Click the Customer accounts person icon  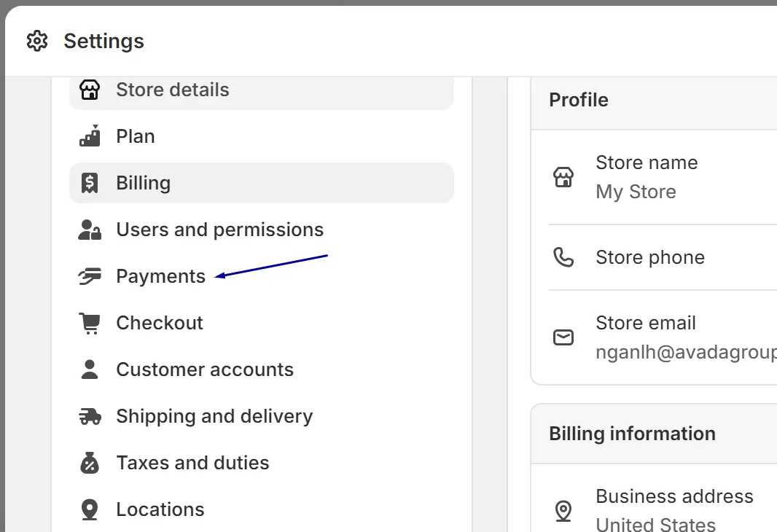click(x=90, y=369)
